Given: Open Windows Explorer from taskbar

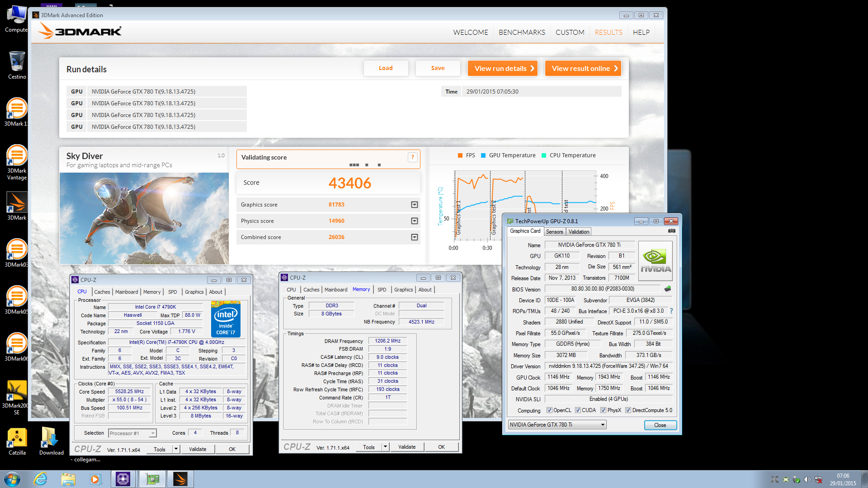Looking at the screenshot, I should click(68, 479).
